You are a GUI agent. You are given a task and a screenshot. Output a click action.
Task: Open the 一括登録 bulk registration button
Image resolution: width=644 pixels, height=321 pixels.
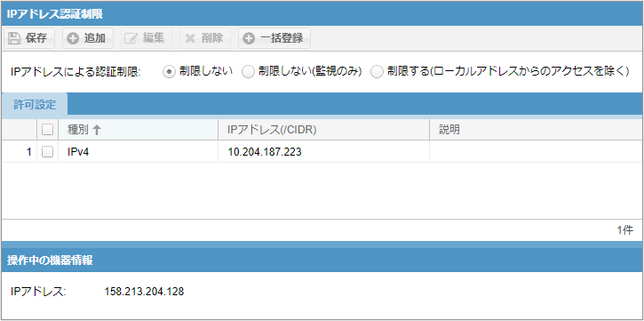(274, 38)
